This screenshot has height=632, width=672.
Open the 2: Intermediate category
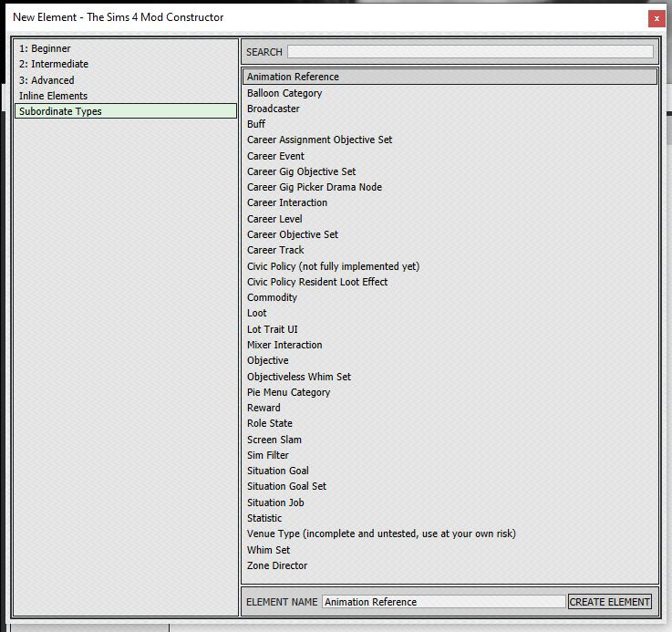coord(54,64)
